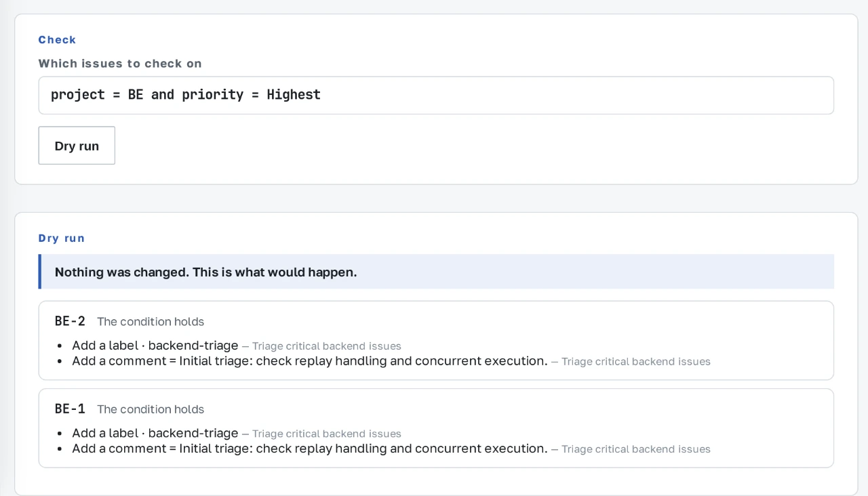Click the blue 'Dry run' results heading
This screenshot has height=496, width=868.
[62, 239]
